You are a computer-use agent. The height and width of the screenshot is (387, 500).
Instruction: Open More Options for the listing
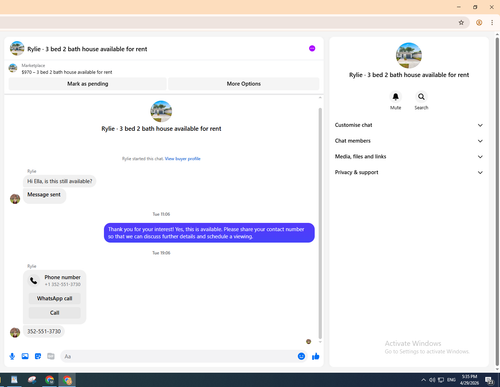244,84
